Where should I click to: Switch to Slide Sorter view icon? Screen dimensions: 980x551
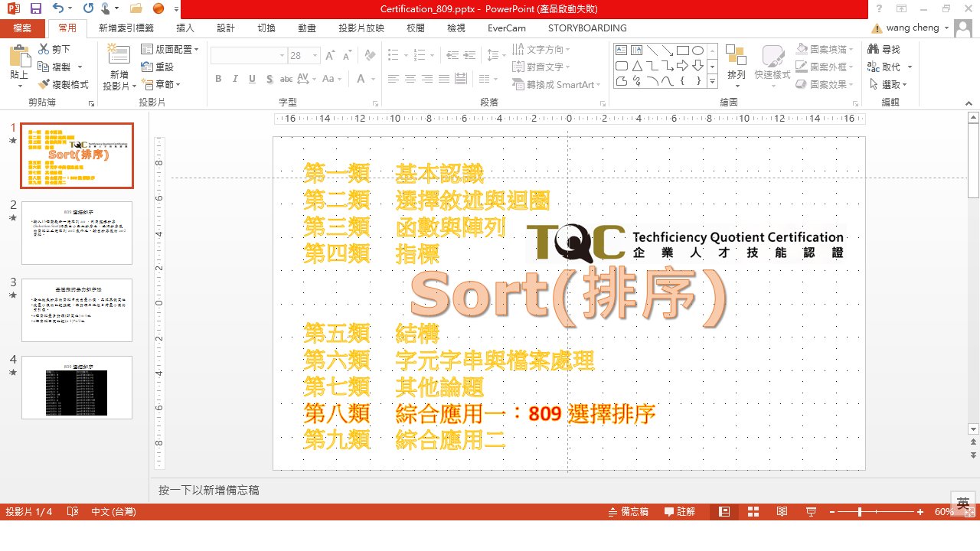pos(753,512)
